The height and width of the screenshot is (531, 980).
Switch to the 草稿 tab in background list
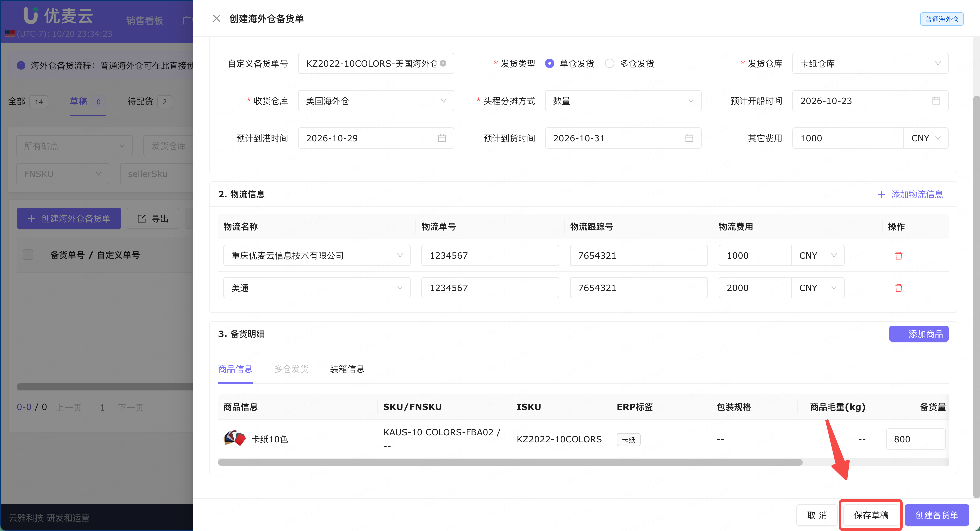(87, 102)
